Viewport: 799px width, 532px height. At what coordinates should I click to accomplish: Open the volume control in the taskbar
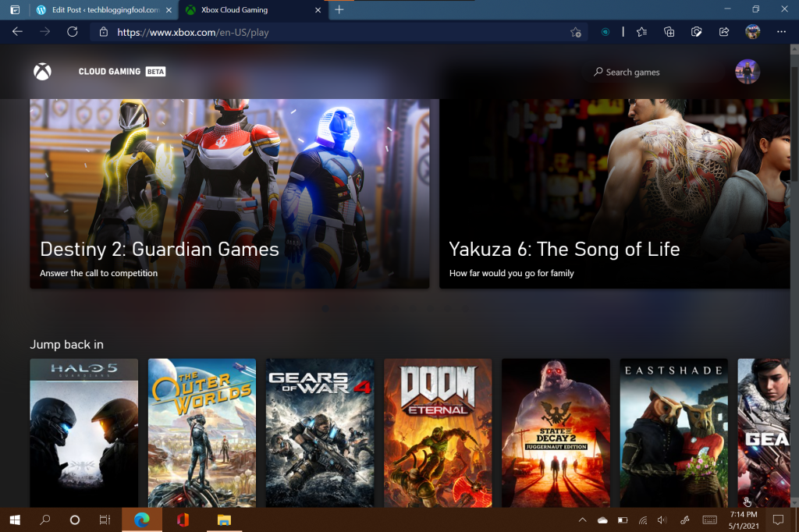pos(662,520)
